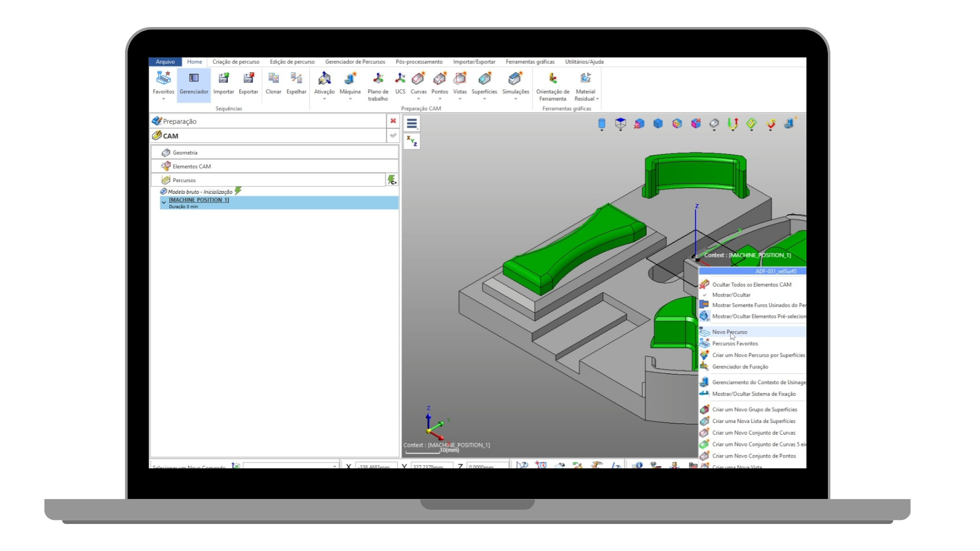Toggle Ocultar Todos os Elementos CAM

pyautogui.click(x=751, y=285)
